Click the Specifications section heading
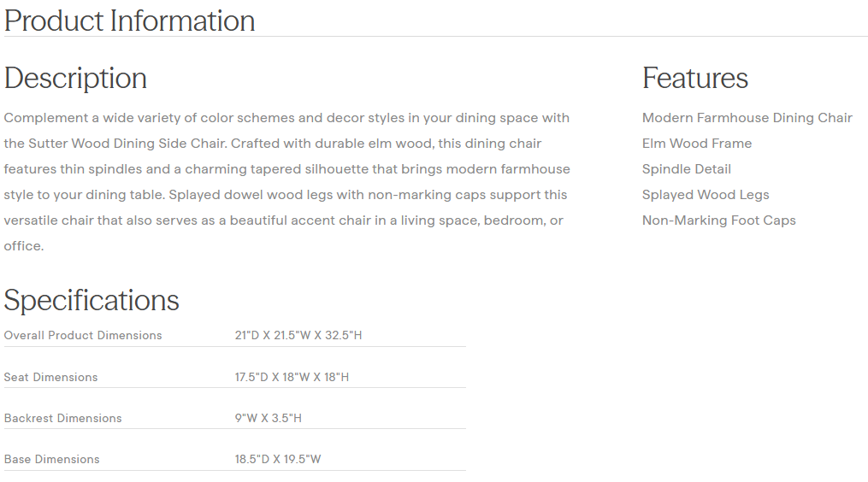868x482 pixels. (92, 300)
